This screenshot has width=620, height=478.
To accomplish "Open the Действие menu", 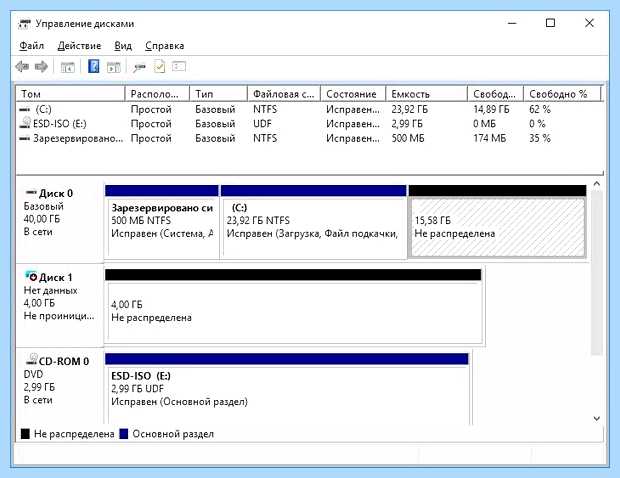I will coord(79,46).
